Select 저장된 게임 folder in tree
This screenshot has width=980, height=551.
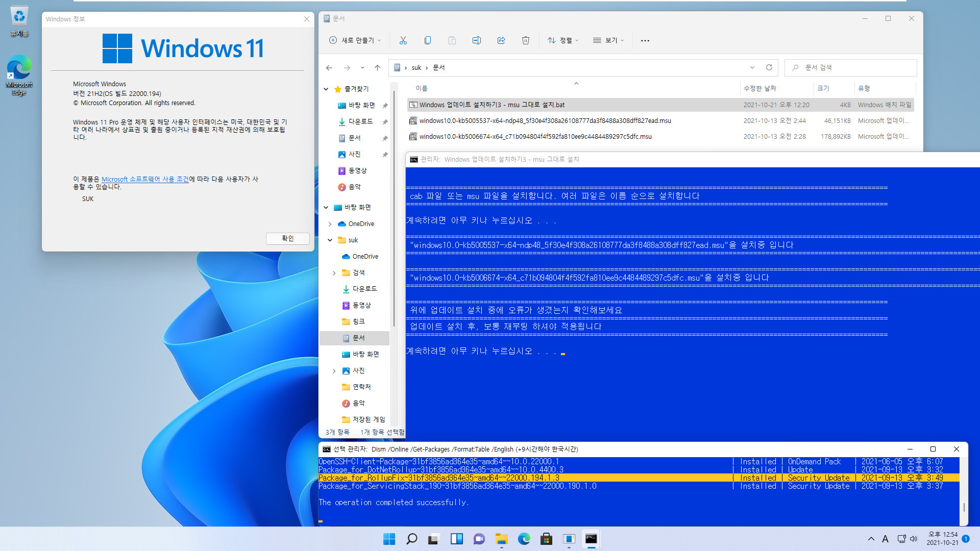369,419
